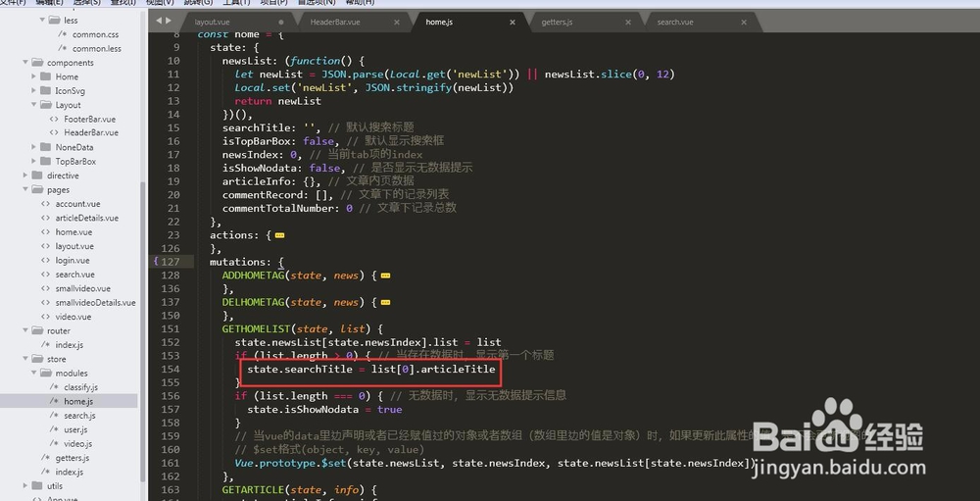980x501 pixels.
Task: Click commentTotalNumber on line 21
Action: pyautogui.click(x=281, y=208)
